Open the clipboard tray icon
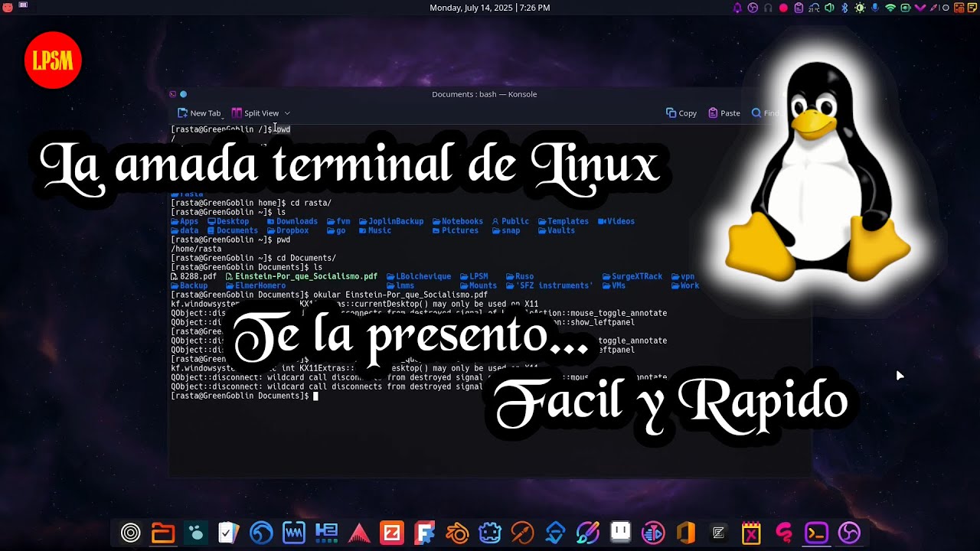The image size is (980, 551). (x=799, y=8)
